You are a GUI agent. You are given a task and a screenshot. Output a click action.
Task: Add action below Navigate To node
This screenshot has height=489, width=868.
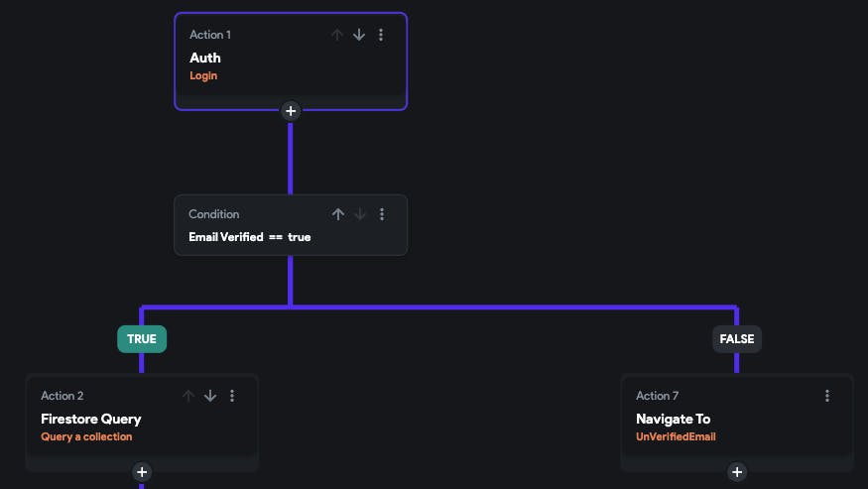coord(737,472)
